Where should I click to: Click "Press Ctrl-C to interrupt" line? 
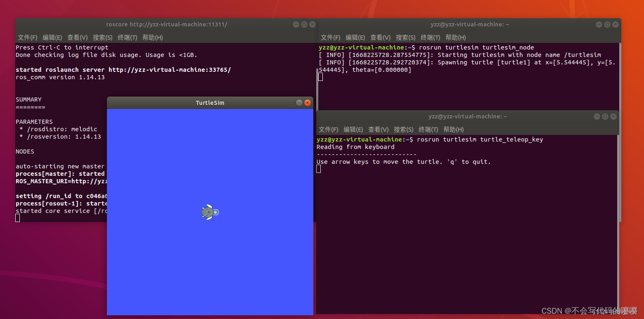[x=62, y=47]
